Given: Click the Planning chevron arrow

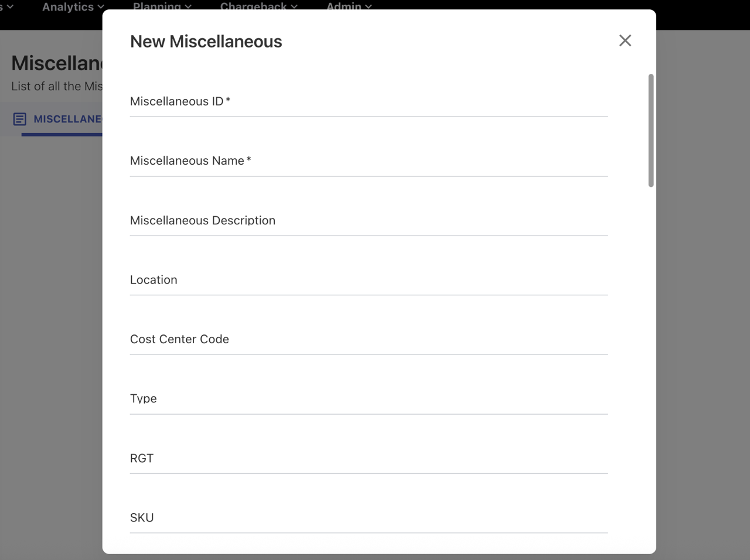Looking at the screenshot, I should 188,7.
